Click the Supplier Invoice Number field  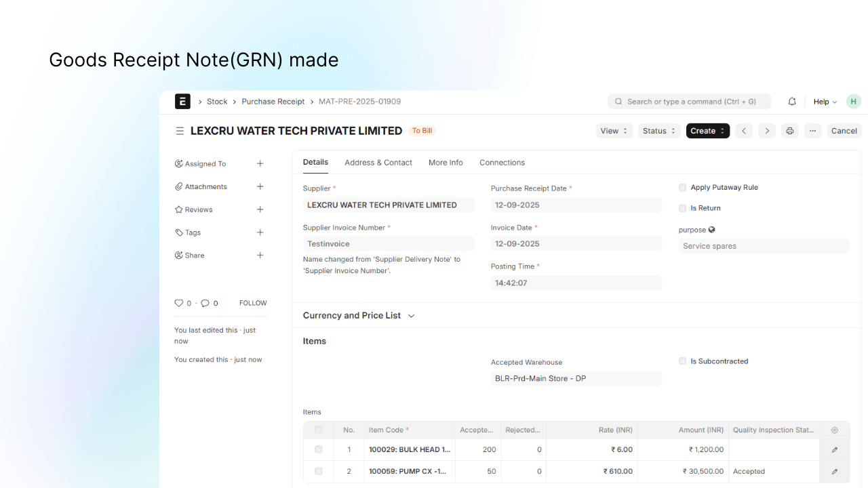(389, 243)
